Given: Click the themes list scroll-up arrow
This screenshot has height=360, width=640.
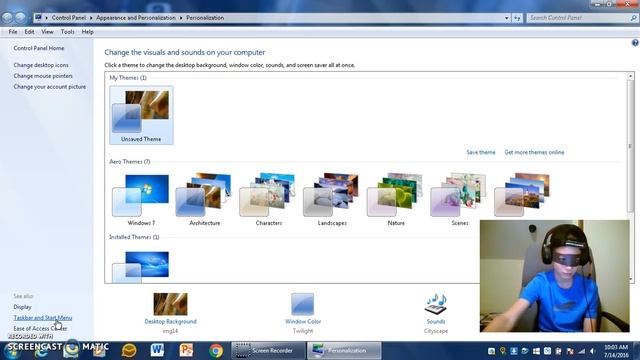Looking at the screenshot, I should (x=630, y=76).
